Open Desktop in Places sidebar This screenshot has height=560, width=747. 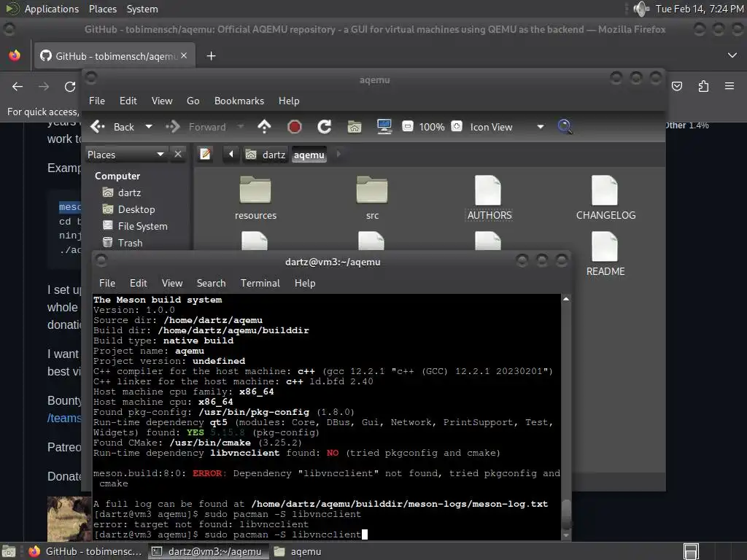coord(129,209)
